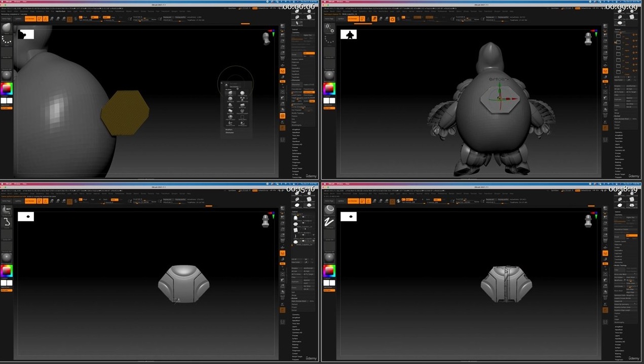Open Brush palette menu in 00:09:09 frame
The height and width of the screenshot is (364, 644).
(332, 11)
